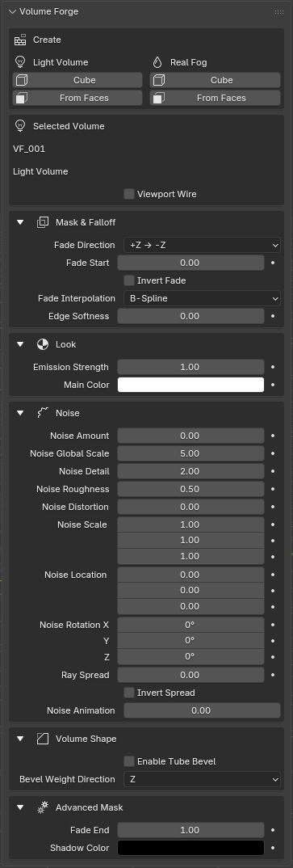Image resolution: width=293 pixels, height=868 pixels.
Task: Create a Real Fog Cube
Action: pyautogui.click(x=215, y=80)
